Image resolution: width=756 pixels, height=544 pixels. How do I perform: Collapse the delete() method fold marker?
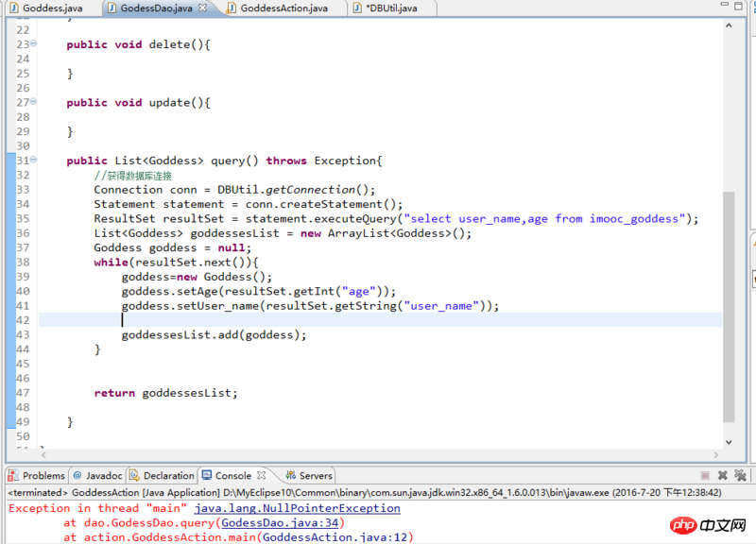[34, 44]
